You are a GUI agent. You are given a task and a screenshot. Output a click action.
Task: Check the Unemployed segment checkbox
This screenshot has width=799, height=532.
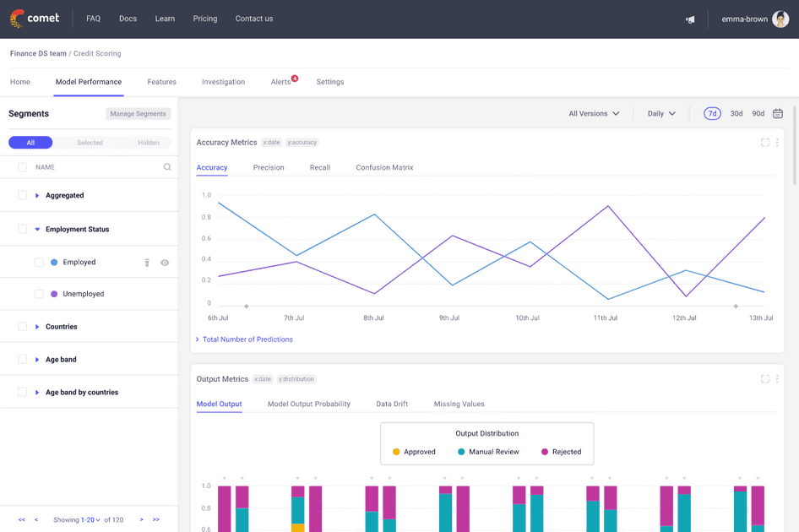click(x=39, y=294)
